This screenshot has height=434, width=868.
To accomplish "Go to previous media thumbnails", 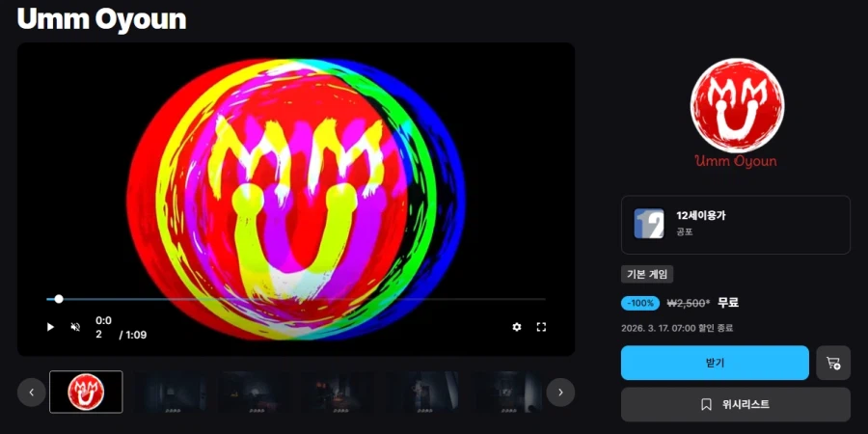I will point(31,392).
